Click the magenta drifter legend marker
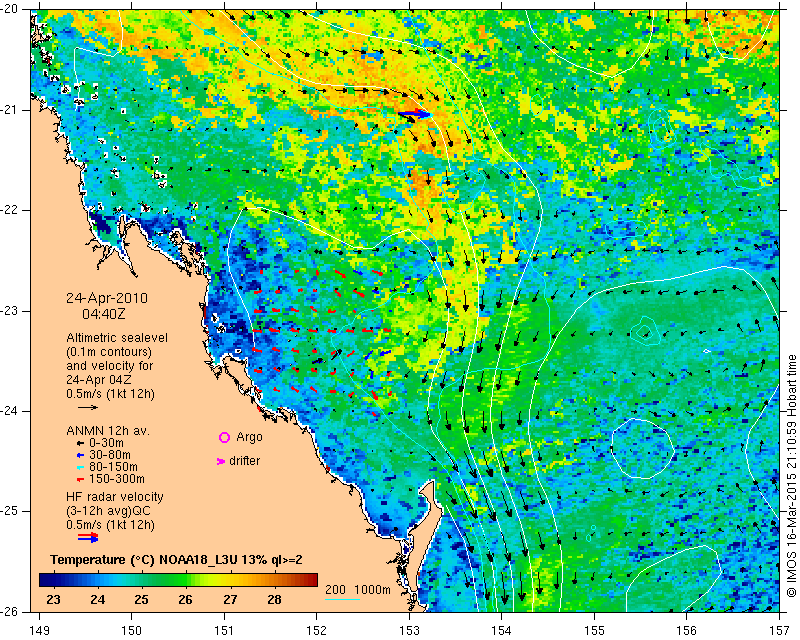This screenshot has height=640, width=800. [221, 461]
